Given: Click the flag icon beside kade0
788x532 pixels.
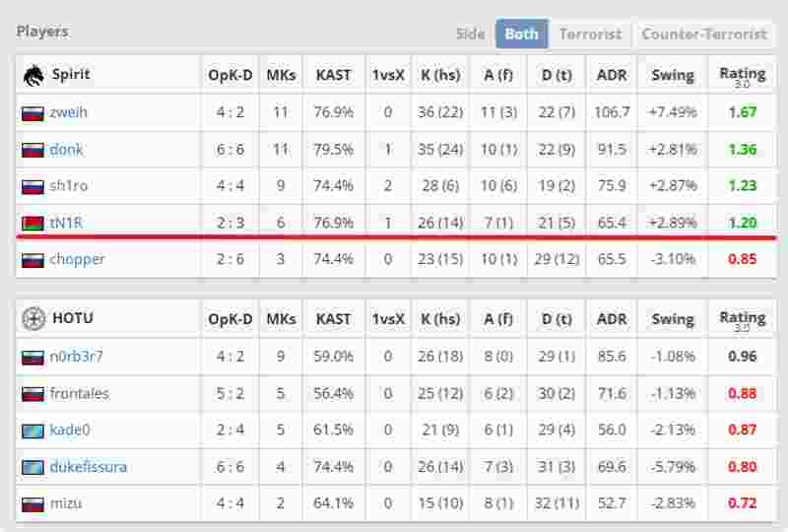Looking at the screenshot, I should coord(33,431).
